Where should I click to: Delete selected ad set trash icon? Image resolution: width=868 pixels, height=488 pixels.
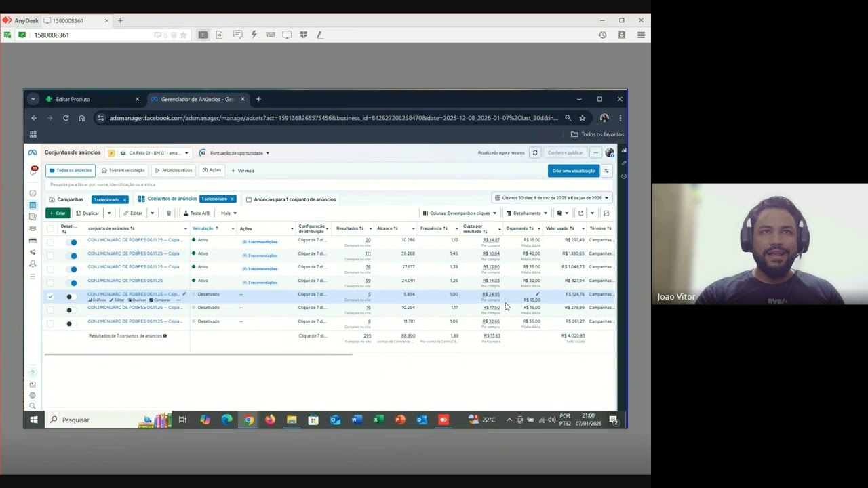(169, 213)
